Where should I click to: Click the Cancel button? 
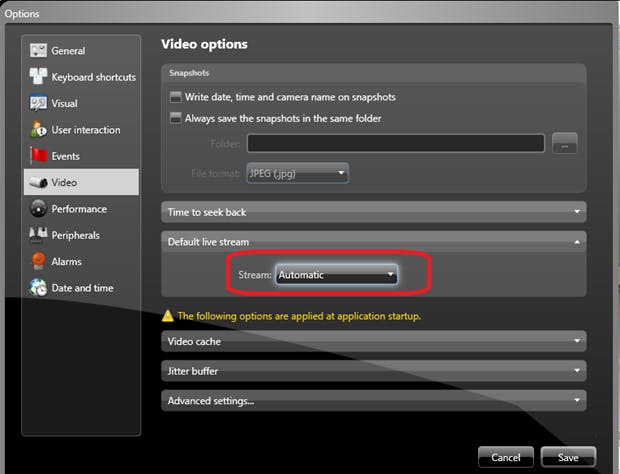[x=506, y=457]
